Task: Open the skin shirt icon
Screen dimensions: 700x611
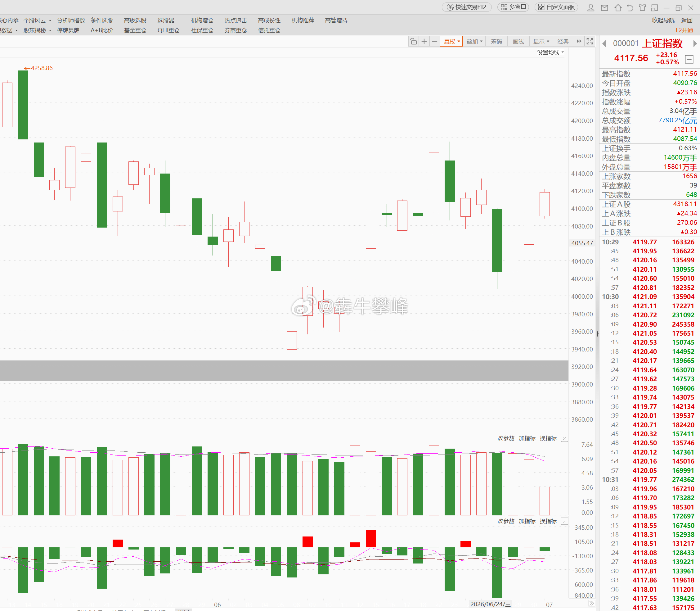Action: click(x=642, y=7)
